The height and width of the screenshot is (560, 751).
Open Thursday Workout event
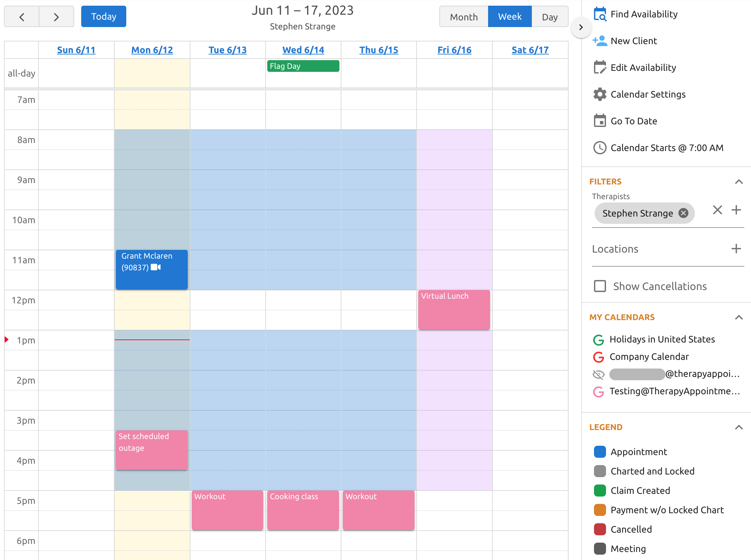(x=379, y=510)
